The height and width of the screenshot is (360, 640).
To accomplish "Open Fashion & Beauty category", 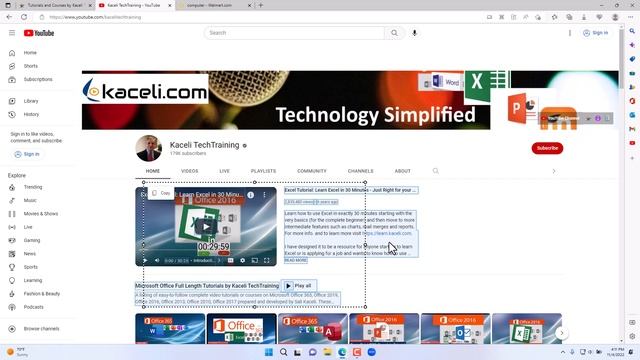I will point(41,294).
